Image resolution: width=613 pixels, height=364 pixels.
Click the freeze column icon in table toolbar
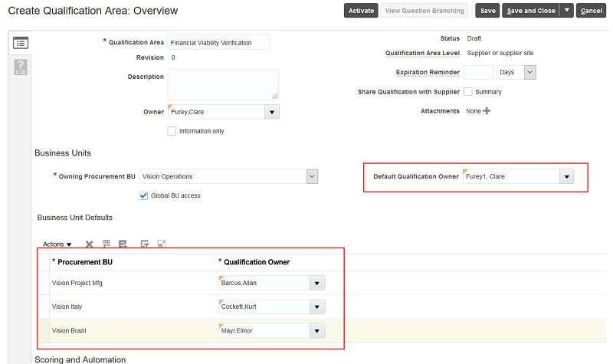click(x=107, y=244)
